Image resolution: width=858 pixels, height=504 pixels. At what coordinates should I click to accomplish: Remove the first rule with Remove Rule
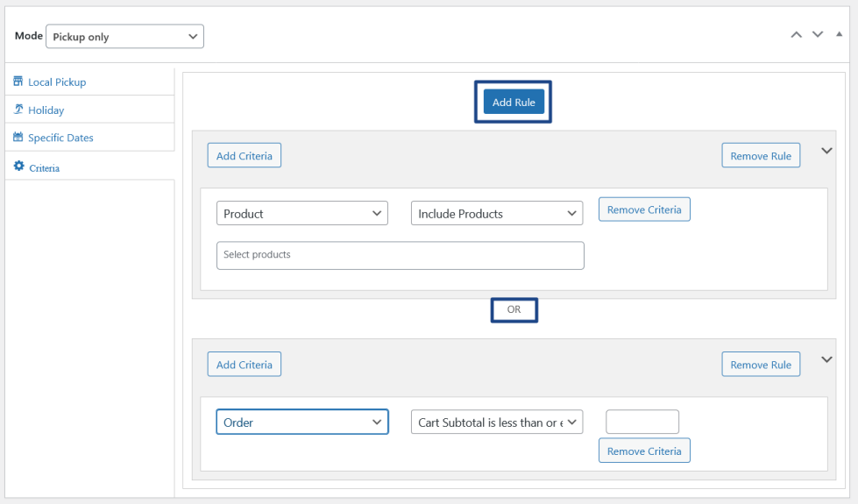[760, 156]
